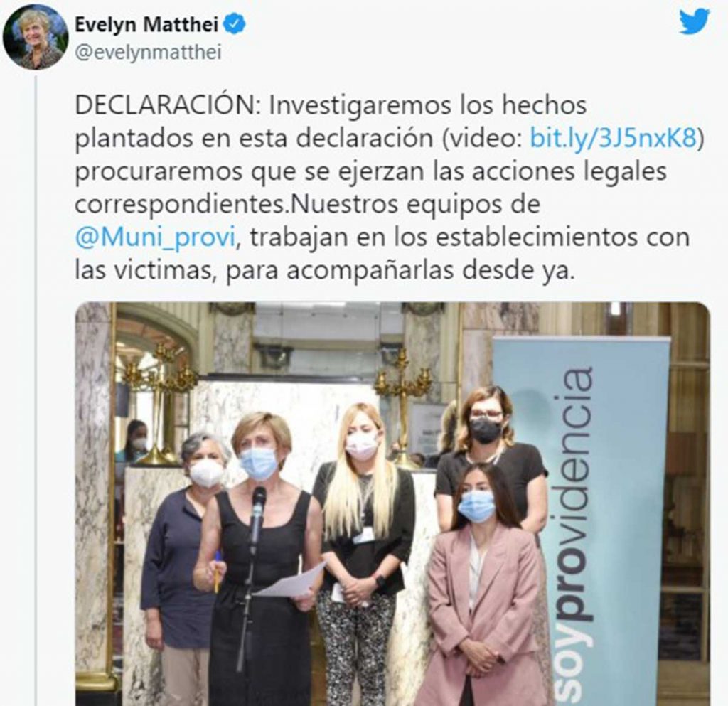Click the speaker's light blue face mask
The width and height of the screenshot is (728, 706).
(259, 464)
